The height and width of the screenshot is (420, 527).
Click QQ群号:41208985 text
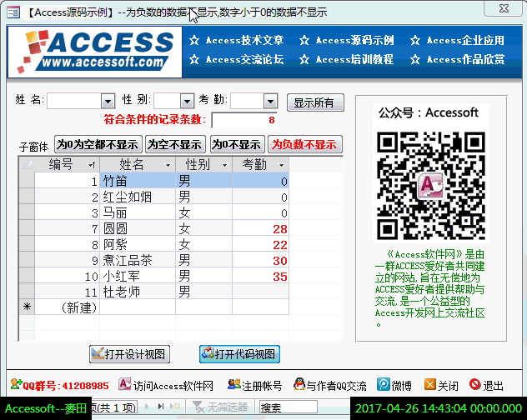(66, 385)
